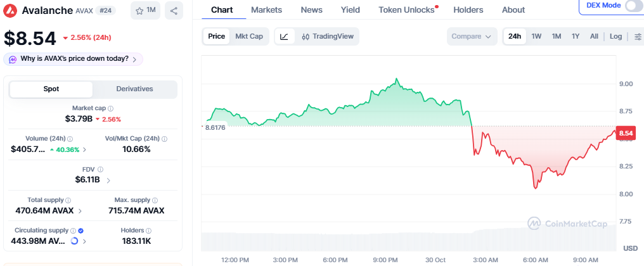This screenshot has width=644, height=266.
Task: Open Token Unlocks tab
Action: (x=406, y=10)
